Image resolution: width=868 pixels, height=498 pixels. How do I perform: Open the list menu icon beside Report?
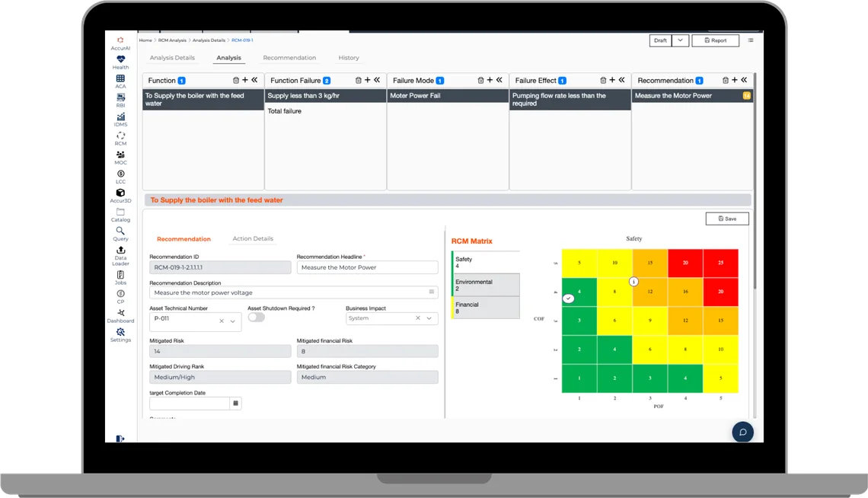pos(751,40)
